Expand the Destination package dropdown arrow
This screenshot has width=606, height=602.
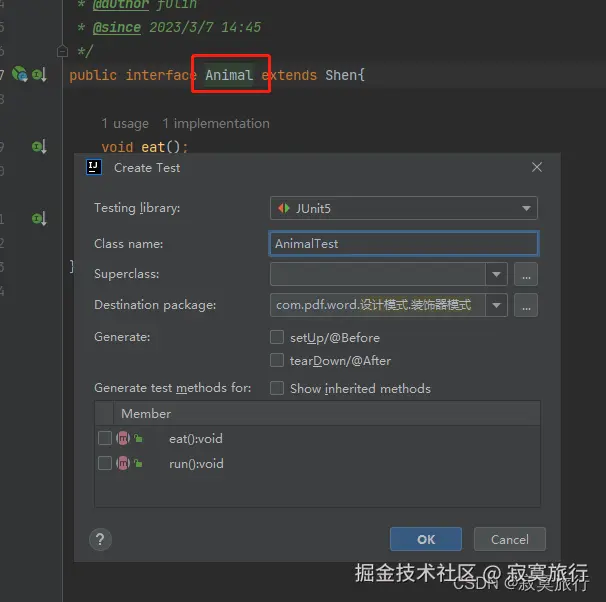(x=497, y=305)
